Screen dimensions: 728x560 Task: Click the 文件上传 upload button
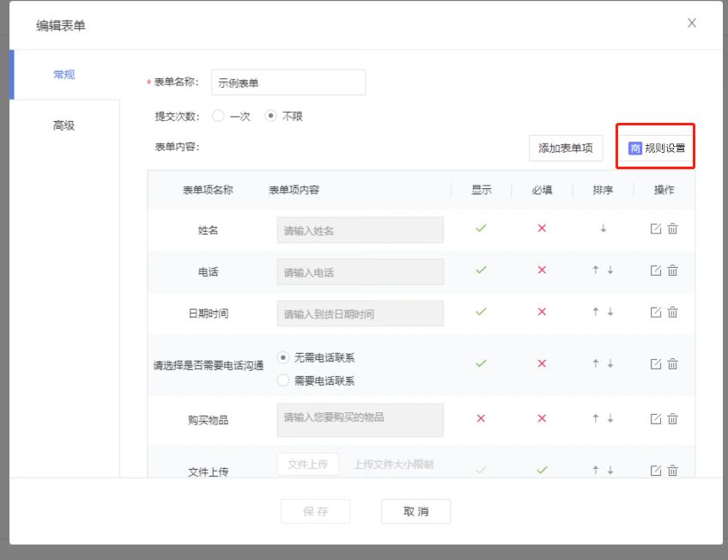[x=307, y=465]
